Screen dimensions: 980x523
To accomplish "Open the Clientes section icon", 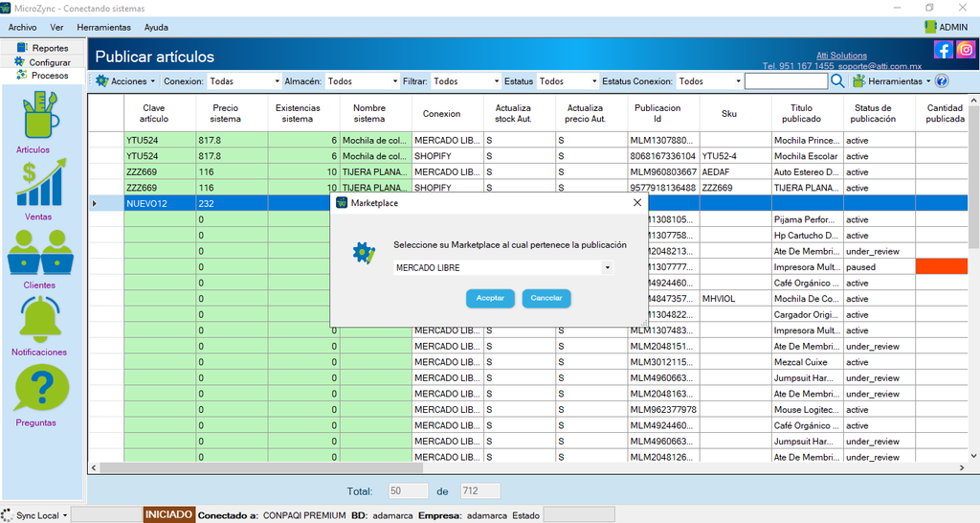I will point(40,252).
